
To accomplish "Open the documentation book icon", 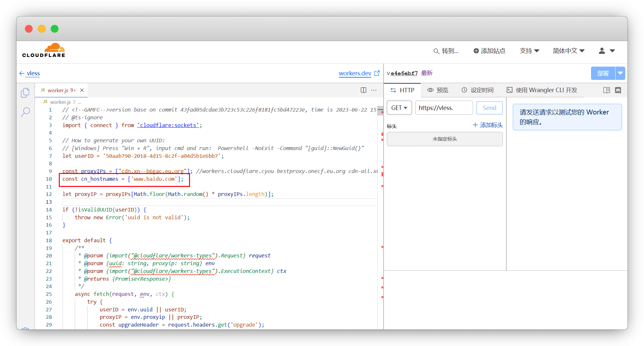I will point(607,90).
